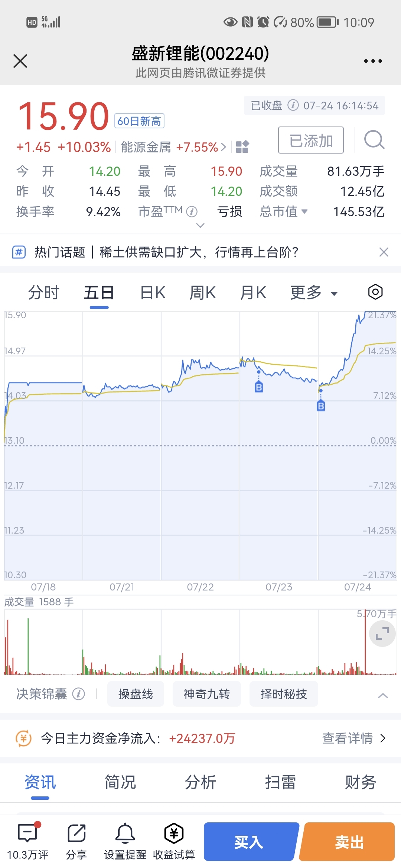Screen dimensions: 401x868
Task: Collapse the 决策锦囊 panel arrow
Action: (x=383, y=696)
